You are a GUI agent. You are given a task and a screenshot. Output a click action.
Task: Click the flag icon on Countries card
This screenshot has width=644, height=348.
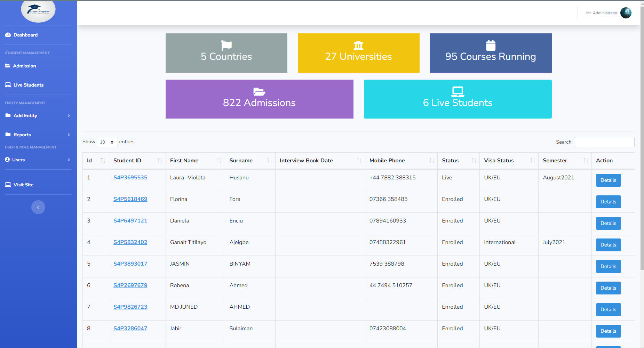(x=226, y=46)
